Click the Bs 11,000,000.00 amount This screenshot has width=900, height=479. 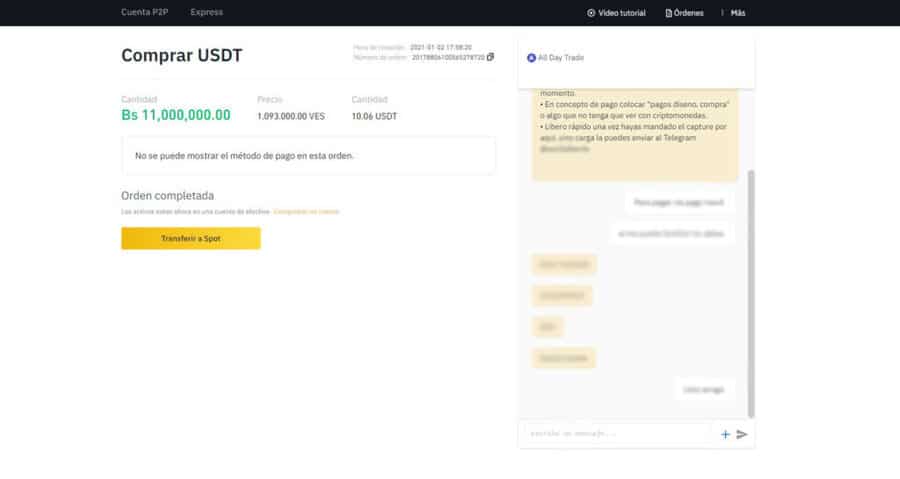tap(176, 115)
